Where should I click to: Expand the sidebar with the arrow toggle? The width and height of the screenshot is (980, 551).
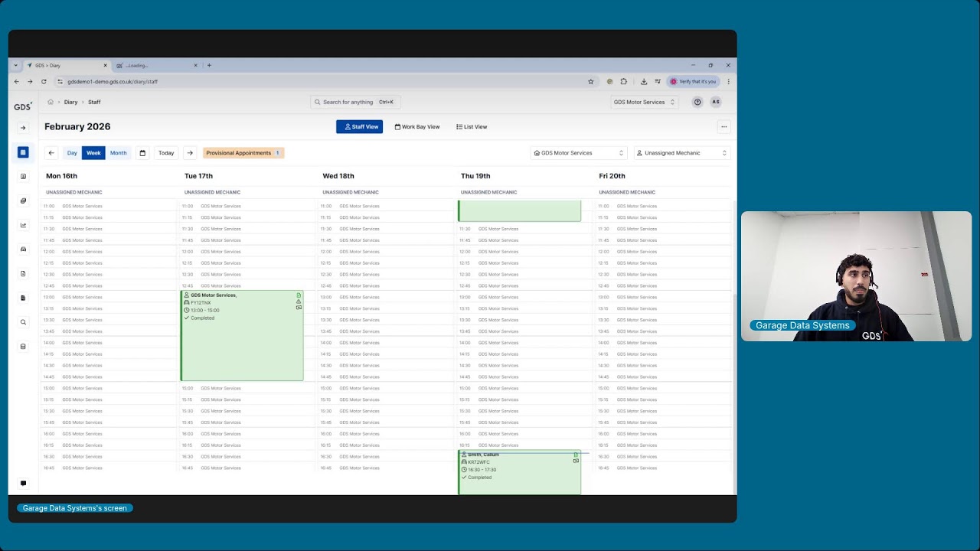(x=23, y=128)
